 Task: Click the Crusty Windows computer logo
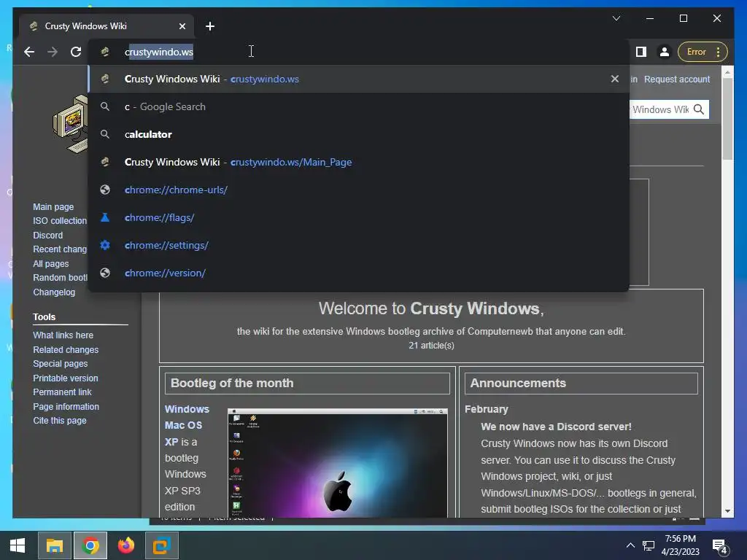tap(71, 124)
